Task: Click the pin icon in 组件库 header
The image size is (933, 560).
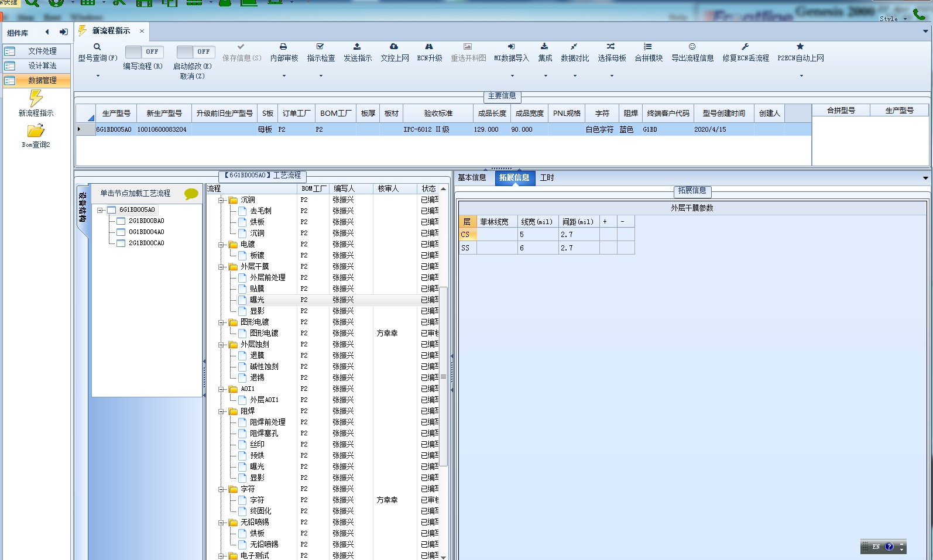Action: click(63, 32)
